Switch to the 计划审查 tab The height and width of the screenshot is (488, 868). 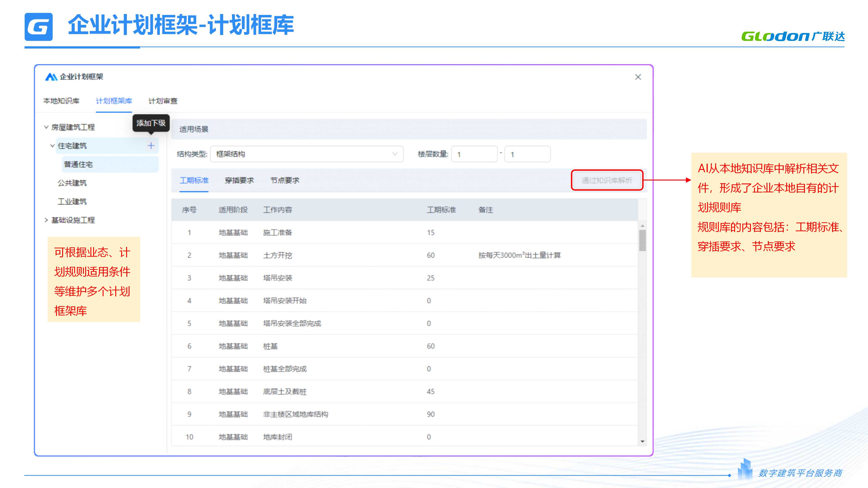tap(163, 101)
